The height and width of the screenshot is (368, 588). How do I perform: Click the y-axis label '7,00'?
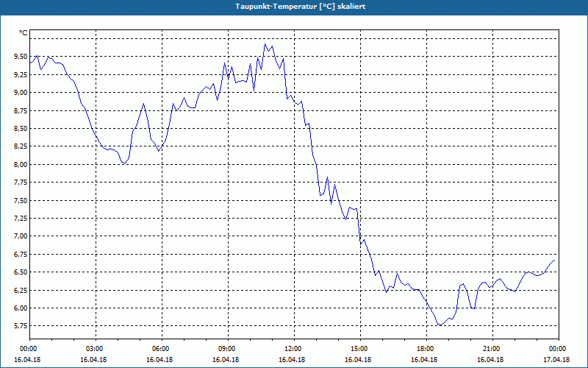[x=21, y=236]
